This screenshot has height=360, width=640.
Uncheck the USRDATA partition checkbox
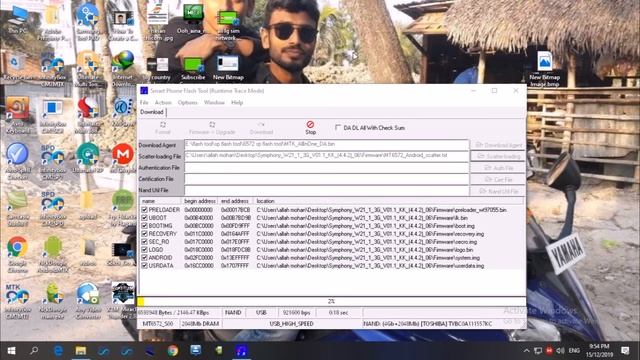click(x=144, y=265)
